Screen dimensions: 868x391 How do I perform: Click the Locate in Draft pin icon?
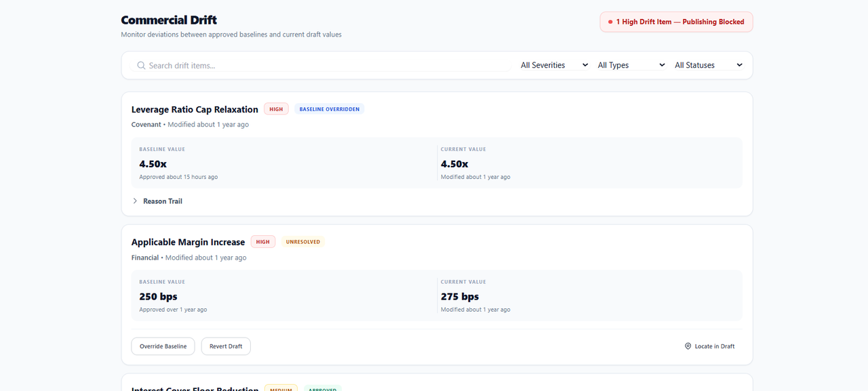pyautogui.click(x=688, y=346)
